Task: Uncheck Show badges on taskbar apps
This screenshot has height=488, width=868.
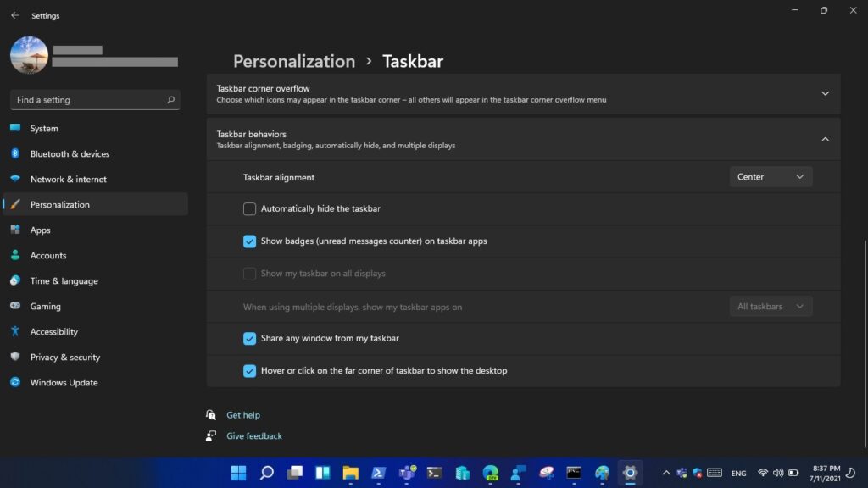Action: tap(249, 241)
